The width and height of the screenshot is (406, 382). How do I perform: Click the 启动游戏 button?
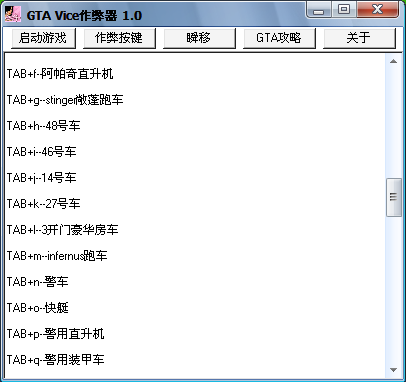[43, 38]
